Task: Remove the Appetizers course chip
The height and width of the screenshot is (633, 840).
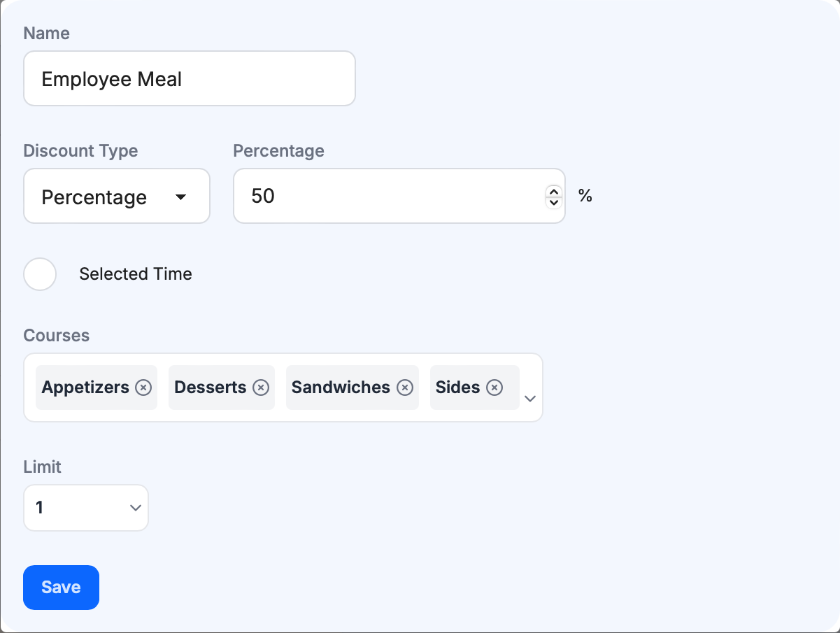Action: tap(143, 387)
